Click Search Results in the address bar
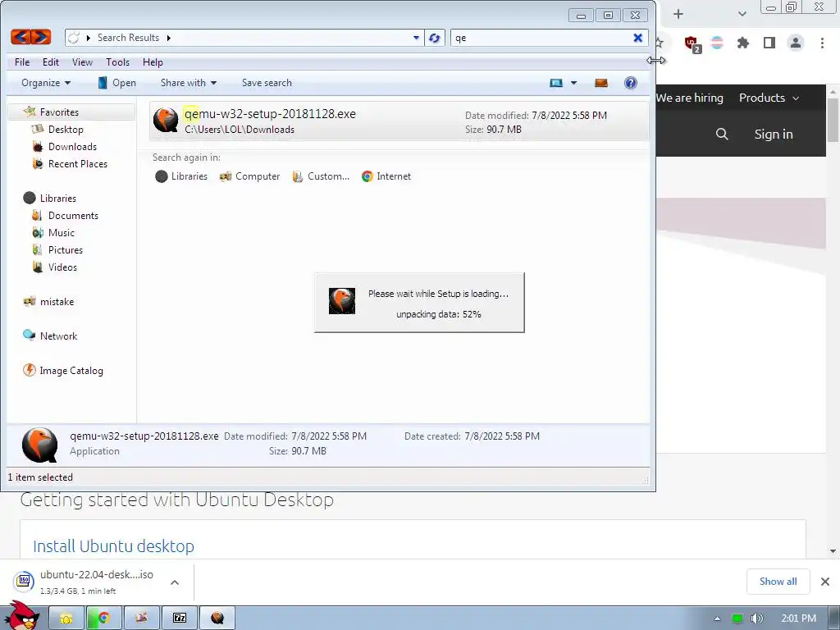Image resolution: width=840 pixels, height=630 pixels. [128, 38]
